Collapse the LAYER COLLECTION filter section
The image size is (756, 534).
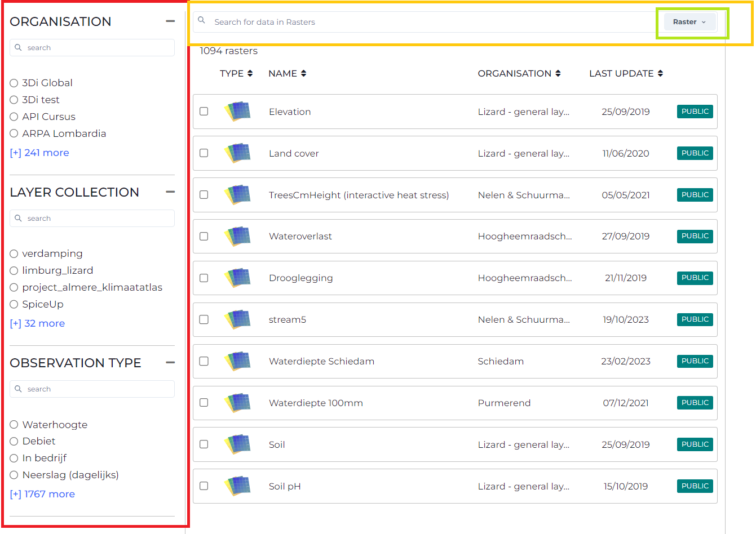[x=170, y=192]
